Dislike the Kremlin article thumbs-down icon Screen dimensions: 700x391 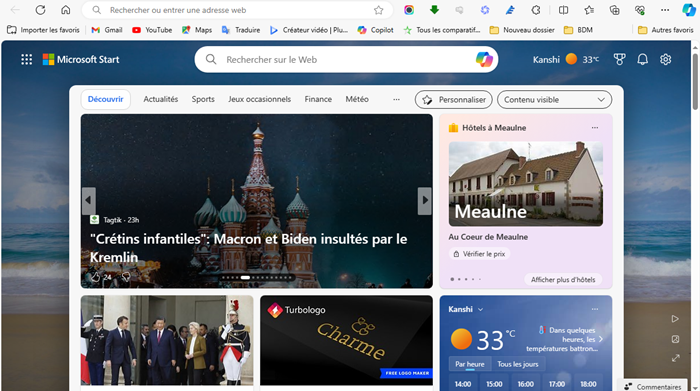pos(126,277)
